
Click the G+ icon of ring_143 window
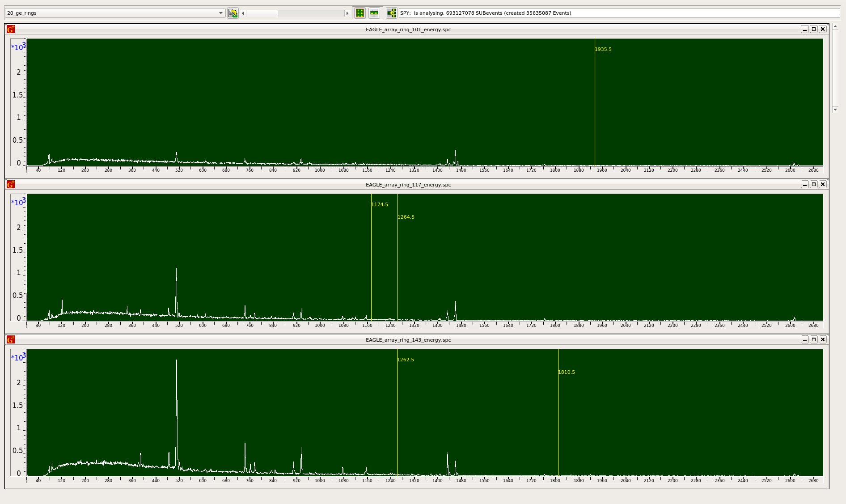(11, 339)
